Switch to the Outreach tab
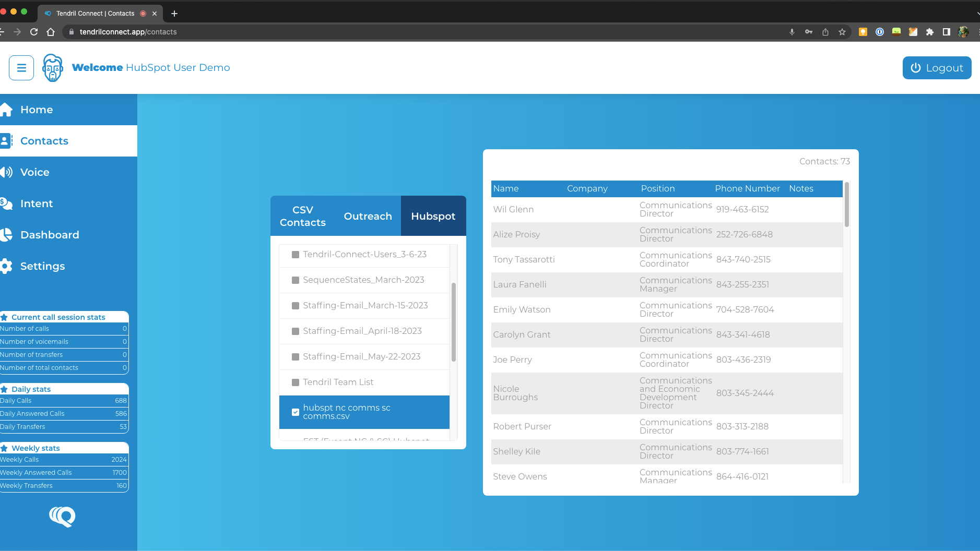 click(368, 216)
